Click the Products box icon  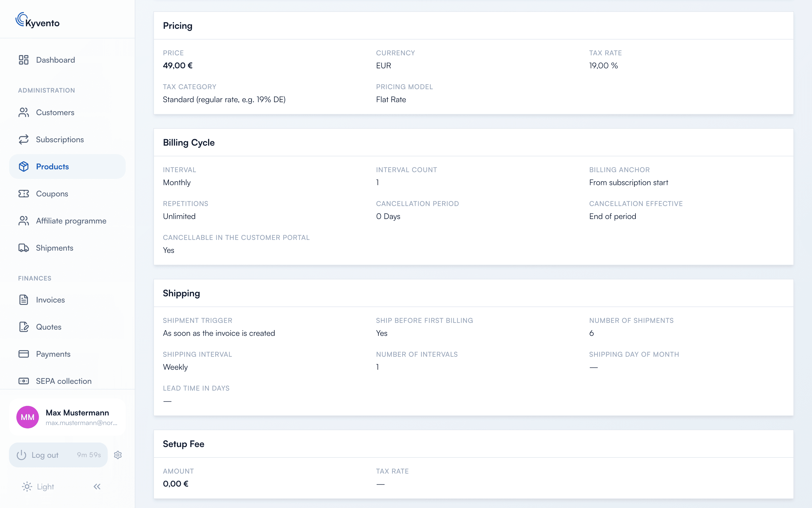[23, 167]
